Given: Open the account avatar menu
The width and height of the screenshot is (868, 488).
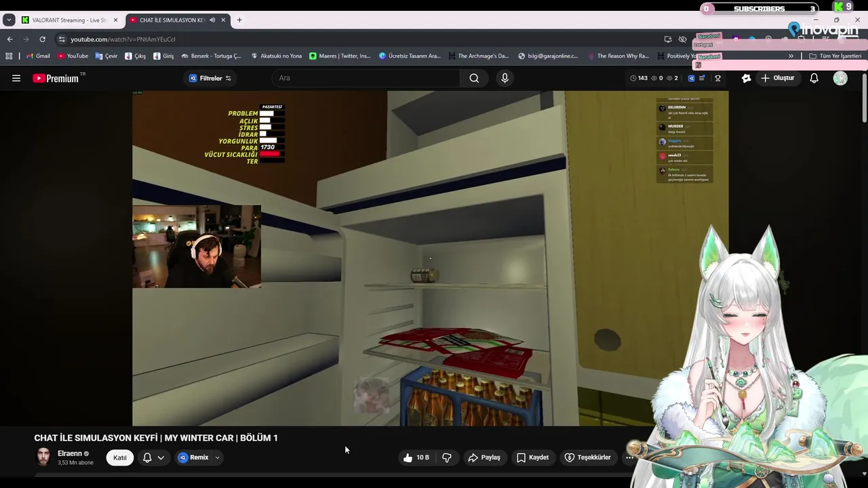Looking at the screenshot, I should [840, 78].
